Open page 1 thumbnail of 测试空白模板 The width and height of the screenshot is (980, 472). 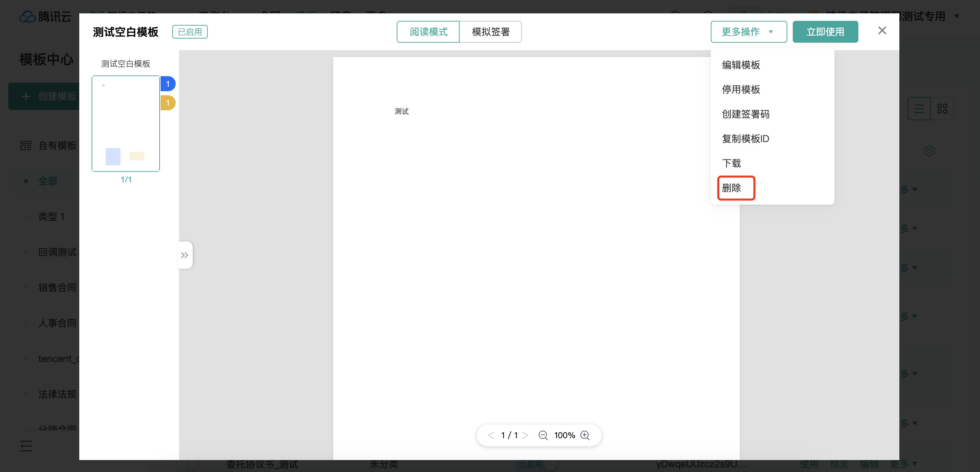click(x=125, y=124)
